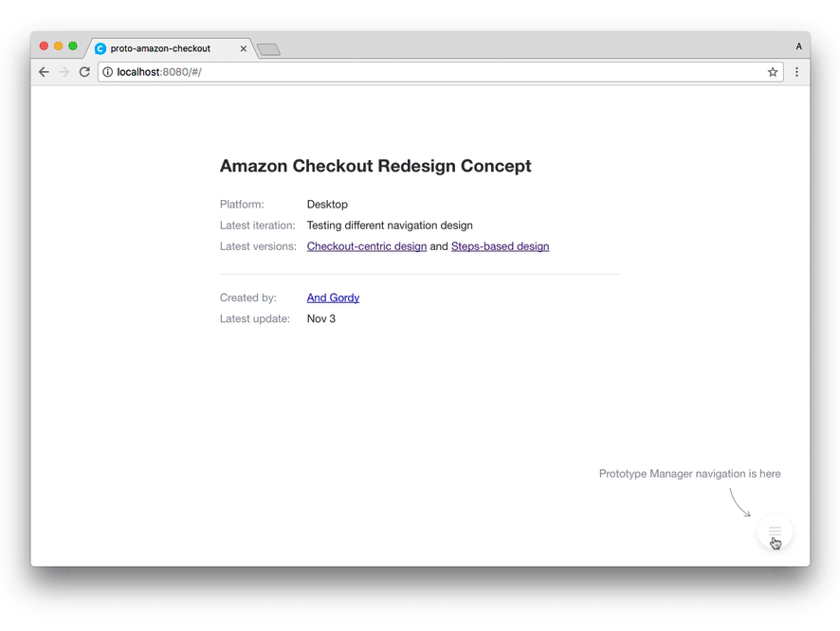Click the proto favicon on the browser tab
840x631 pixels.
pos(100,47)
